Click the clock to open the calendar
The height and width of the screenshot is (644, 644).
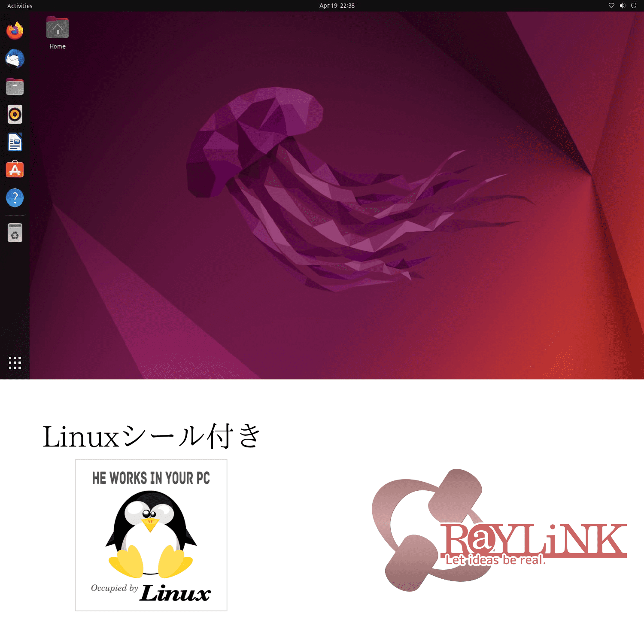[x=337, y=6]
